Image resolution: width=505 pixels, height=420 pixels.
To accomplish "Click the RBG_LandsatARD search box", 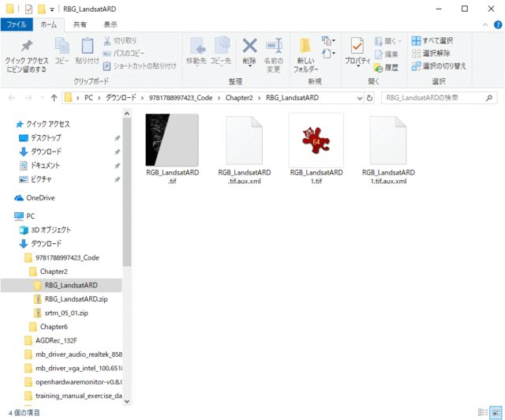I will (439, 98).
